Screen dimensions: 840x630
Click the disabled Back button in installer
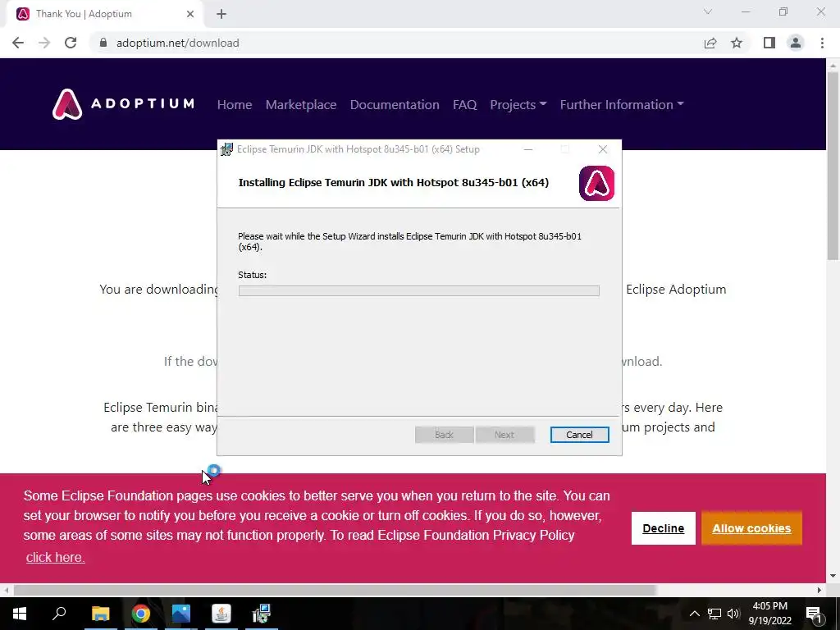(x=444, y=435)
